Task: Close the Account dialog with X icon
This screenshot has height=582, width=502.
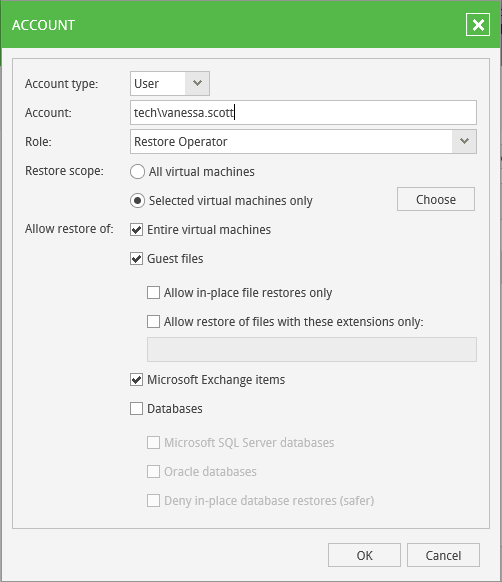Action: (x=478, y=25)
